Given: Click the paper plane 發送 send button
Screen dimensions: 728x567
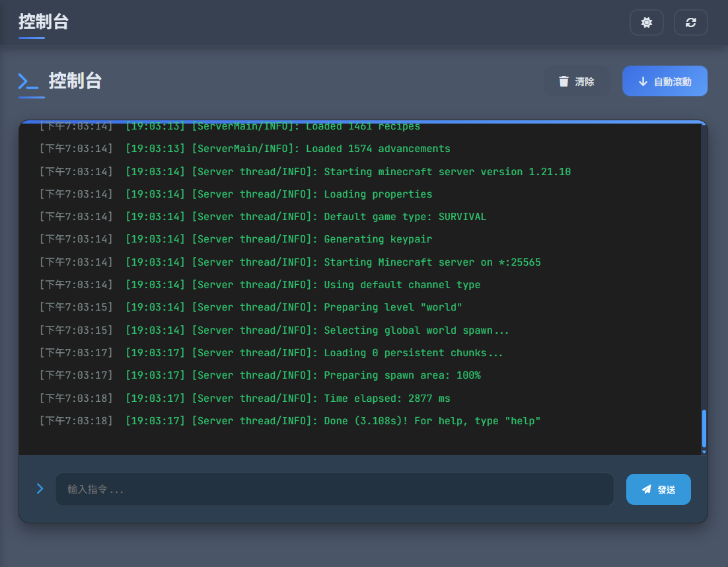Looking at the screenshot, I should [x=658, y=490].
